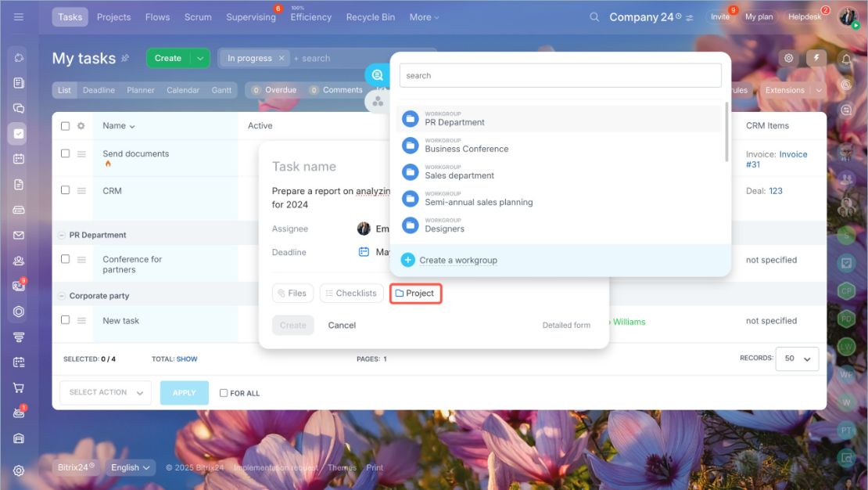This screenshot has width=868, height=490.
Task: Click the workgroup search field
Action: click(560, 75)
